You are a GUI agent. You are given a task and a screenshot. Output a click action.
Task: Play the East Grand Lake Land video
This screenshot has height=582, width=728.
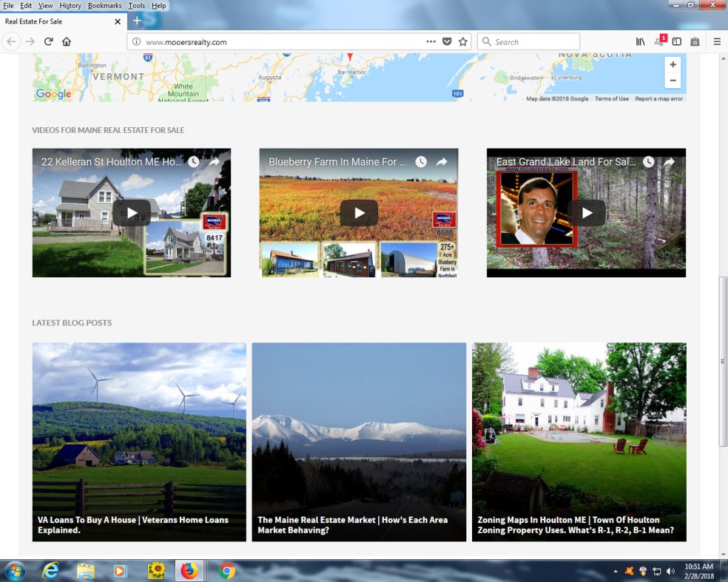tap(587, 213)
